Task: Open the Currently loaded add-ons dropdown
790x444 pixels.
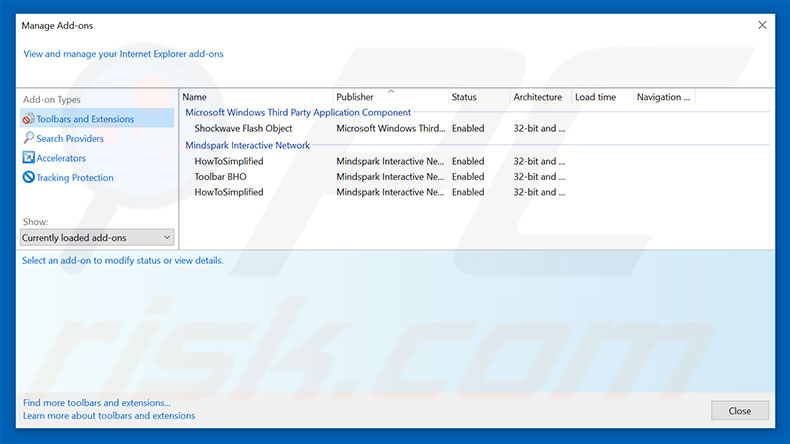Action: [97, 238]
